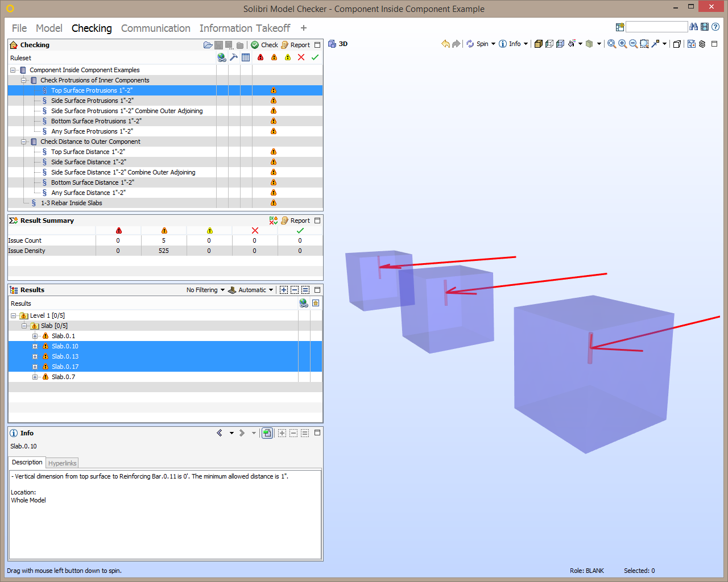Select the Spin navigation tool
This screenshot has width=728, height=582.
pos(477,44)
